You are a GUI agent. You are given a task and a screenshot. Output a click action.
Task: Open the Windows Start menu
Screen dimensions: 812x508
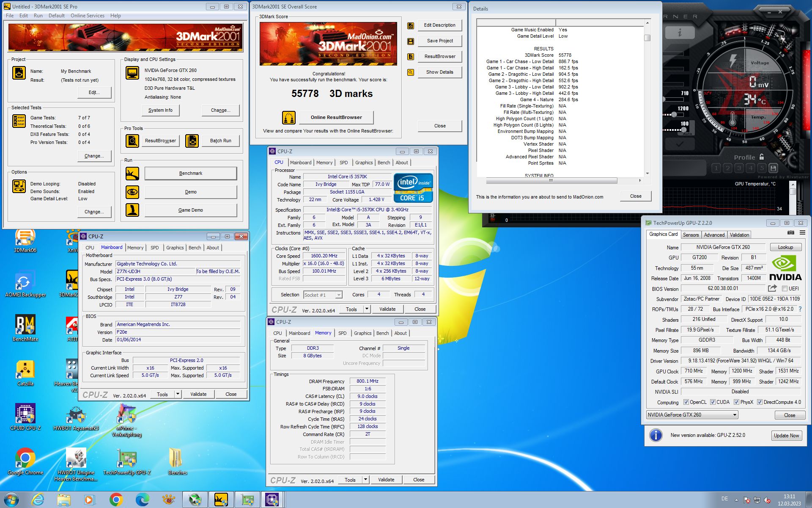11,500
